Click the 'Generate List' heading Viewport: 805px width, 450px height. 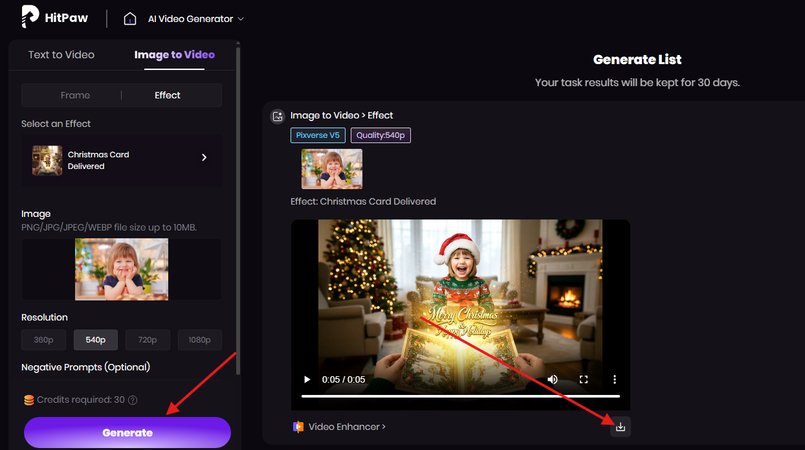click(637, 60)
